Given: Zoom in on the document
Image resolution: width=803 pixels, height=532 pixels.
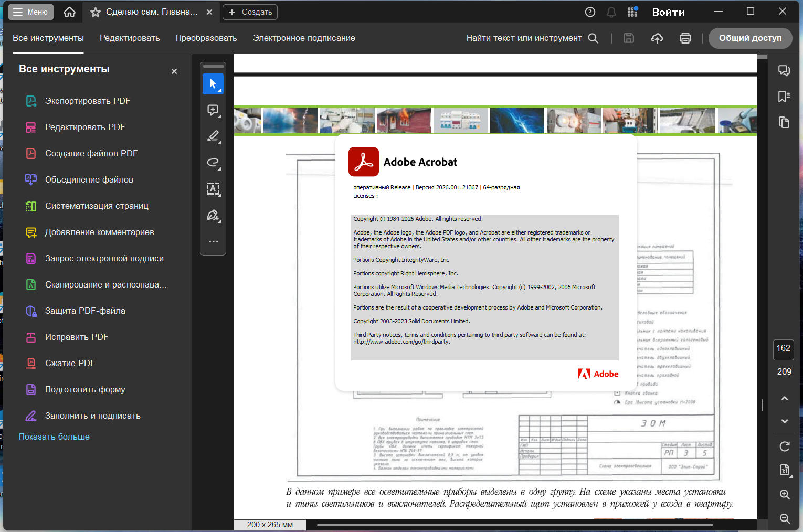Looking at the screenshot, I should 785,494.
